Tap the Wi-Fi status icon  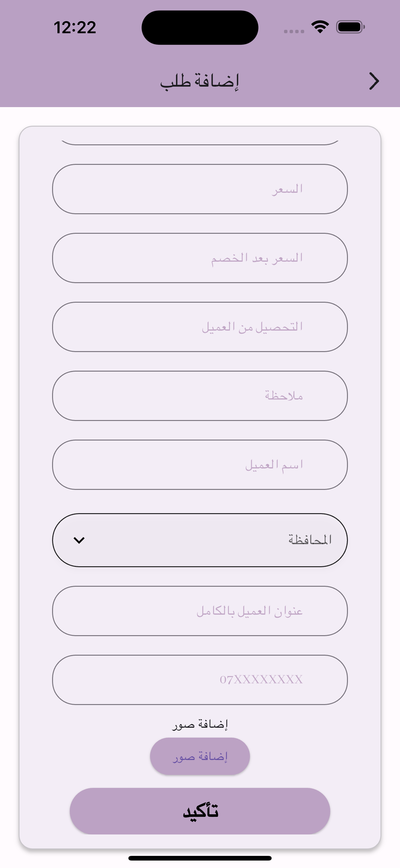pyautogui.click(x=320, y=27)
